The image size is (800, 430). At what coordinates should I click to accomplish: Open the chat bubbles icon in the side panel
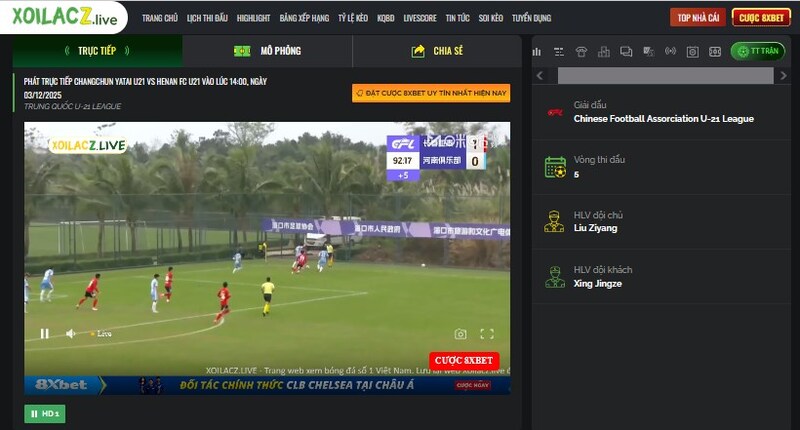click(x=626, y=52)
